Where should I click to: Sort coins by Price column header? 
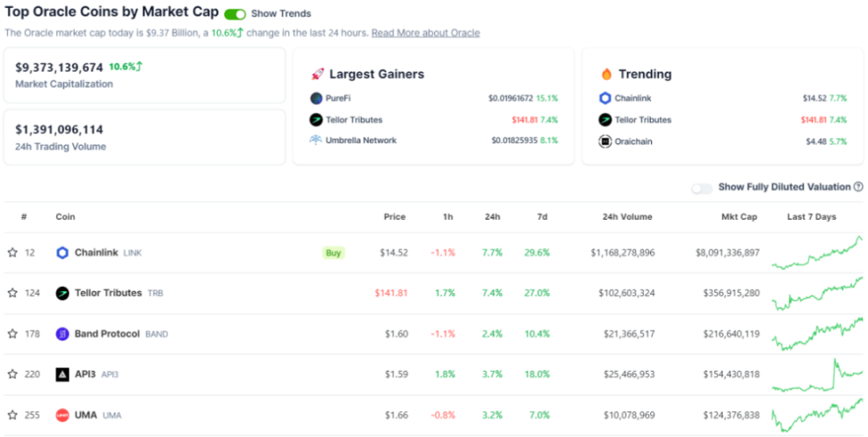coord(395,216)
